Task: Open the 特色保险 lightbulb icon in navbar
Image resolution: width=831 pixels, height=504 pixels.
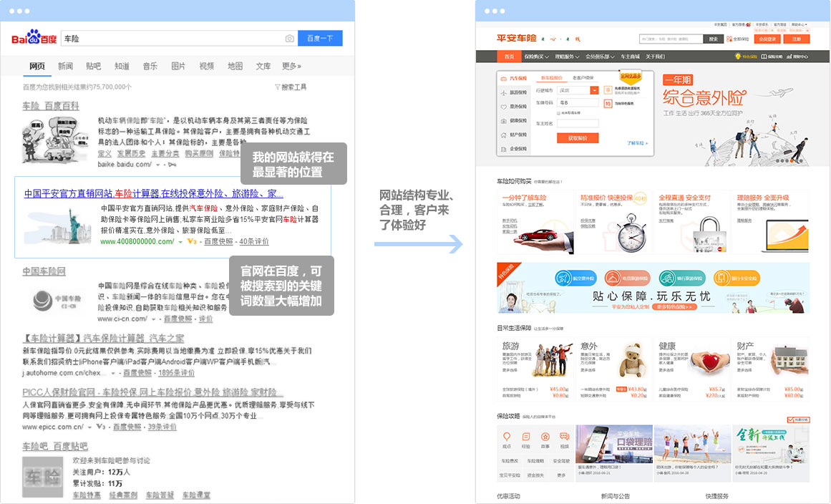Action: coord(737,57)
